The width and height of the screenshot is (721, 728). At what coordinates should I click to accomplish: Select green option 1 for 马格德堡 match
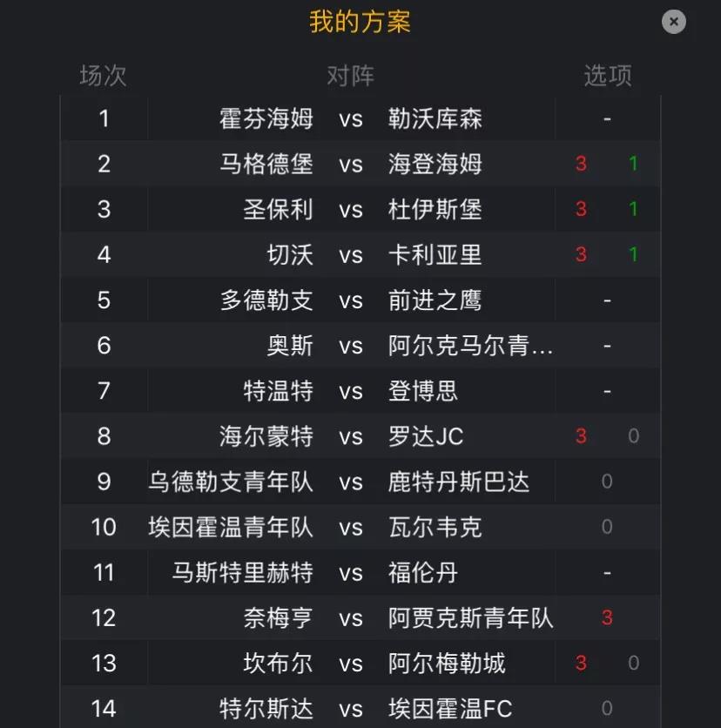[x=633, y=164]
